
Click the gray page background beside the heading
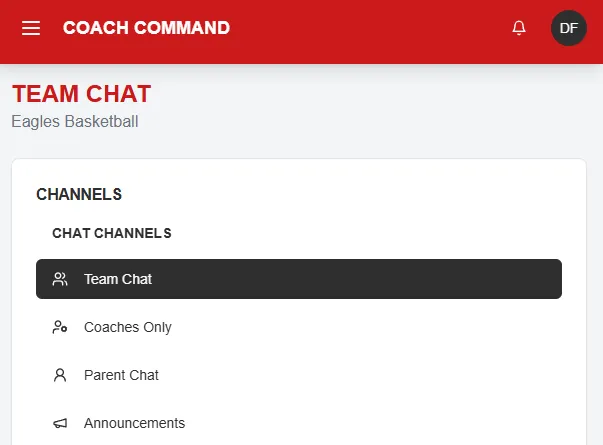(x=400, y=105)
